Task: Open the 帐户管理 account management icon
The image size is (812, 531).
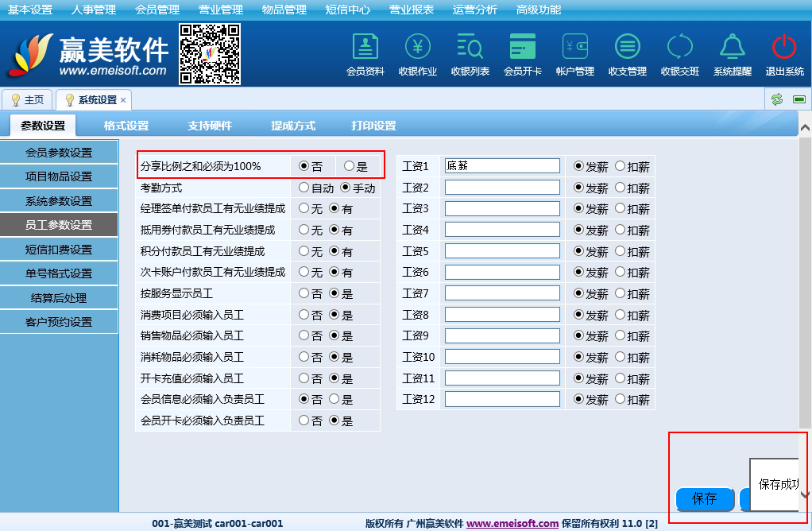Action: [574, 55]
